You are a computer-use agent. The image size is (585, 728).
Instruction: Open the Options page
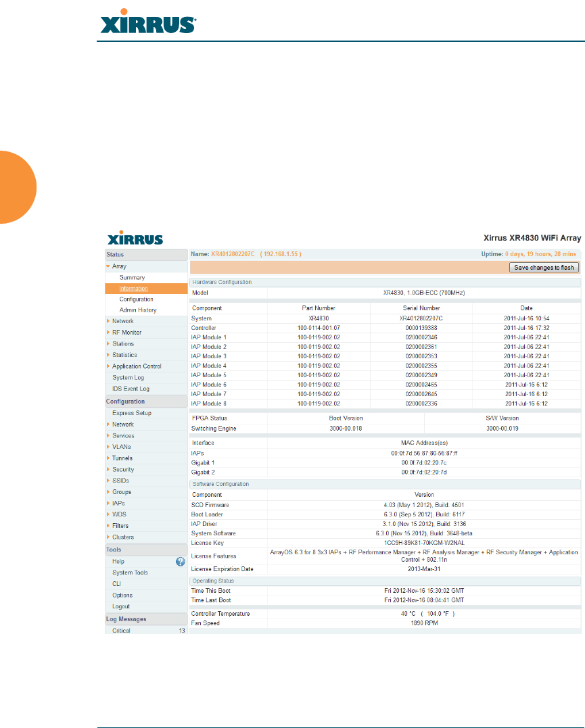(122, 596)
